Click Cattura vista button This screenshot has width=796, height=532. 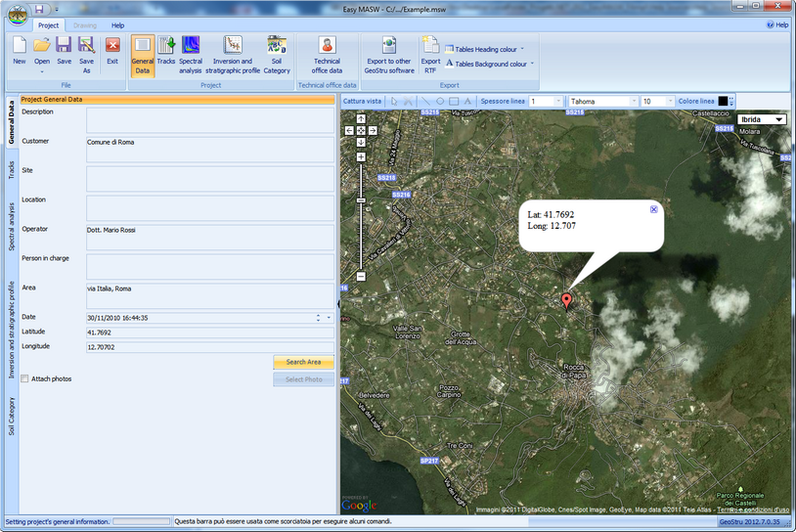pos(362,101)
